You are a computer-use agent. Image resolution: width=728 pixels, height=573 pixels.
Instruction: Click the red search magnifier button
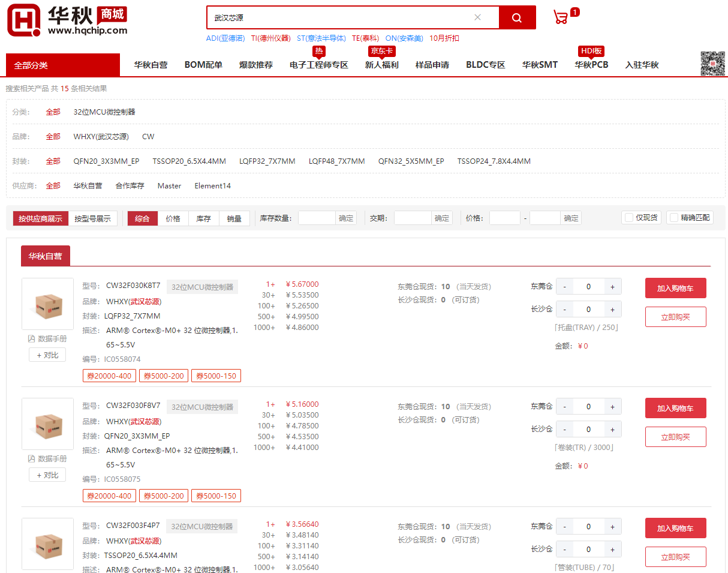(517, 18)
